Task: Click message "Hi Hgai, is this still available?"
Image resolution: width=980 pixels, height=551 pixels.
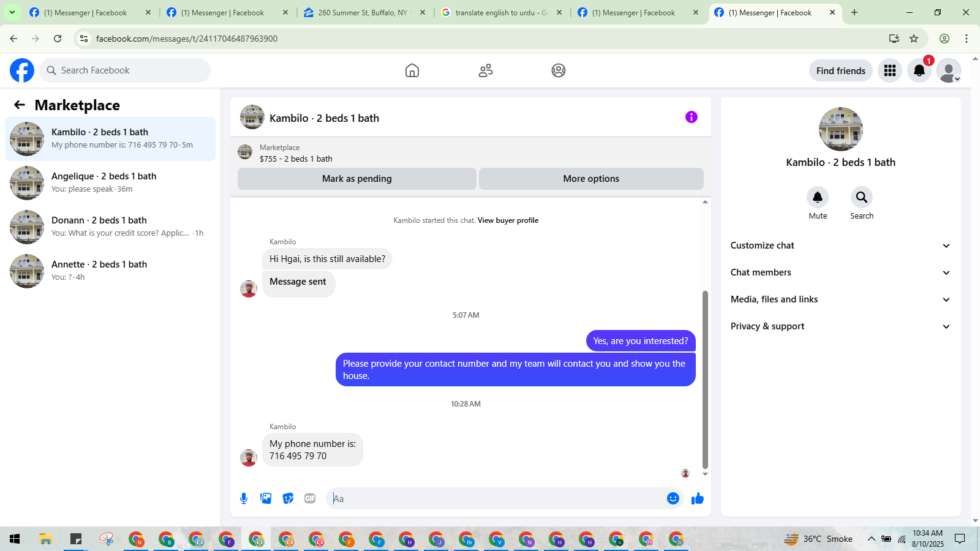Action: (x=327, y=259)
